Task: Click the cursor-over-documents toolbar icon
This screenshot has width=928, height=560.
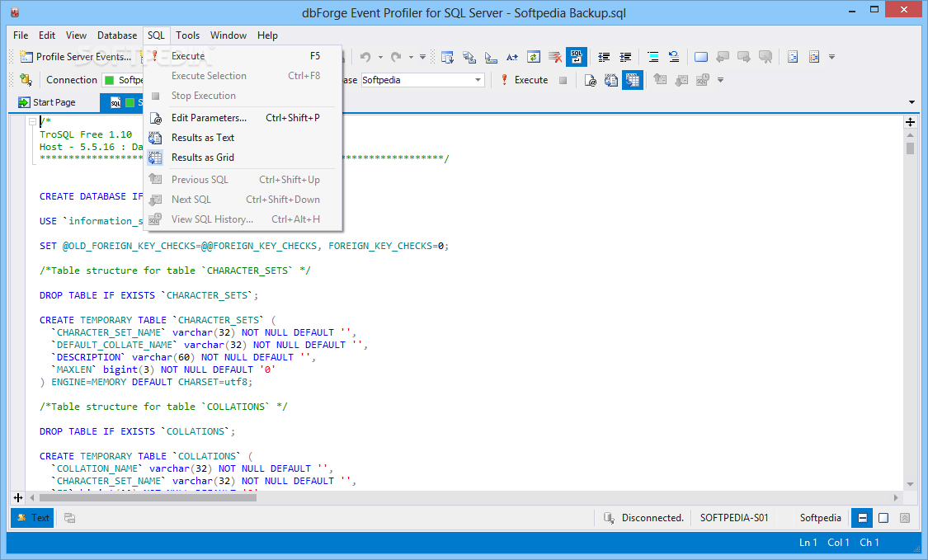Action: (469, 57)
